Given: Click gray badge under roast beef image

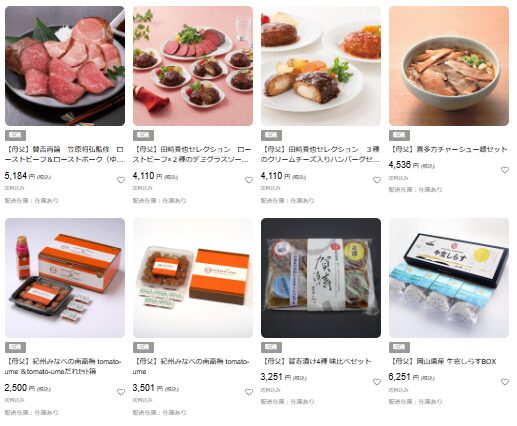Looking at the screenshot, I should pyautogui.click(x=15, y=135).
